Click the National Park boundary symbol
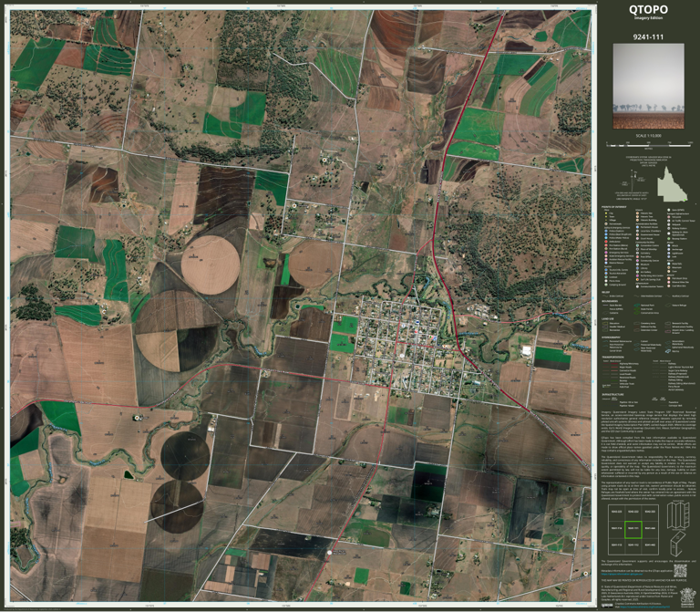 (636, 306)
